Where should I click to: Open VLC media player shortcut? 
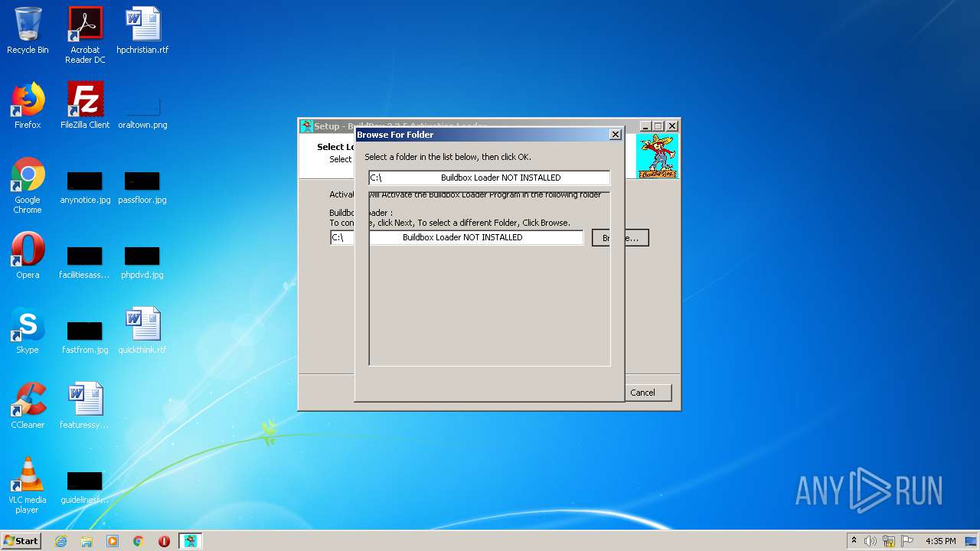click(28, 485)
